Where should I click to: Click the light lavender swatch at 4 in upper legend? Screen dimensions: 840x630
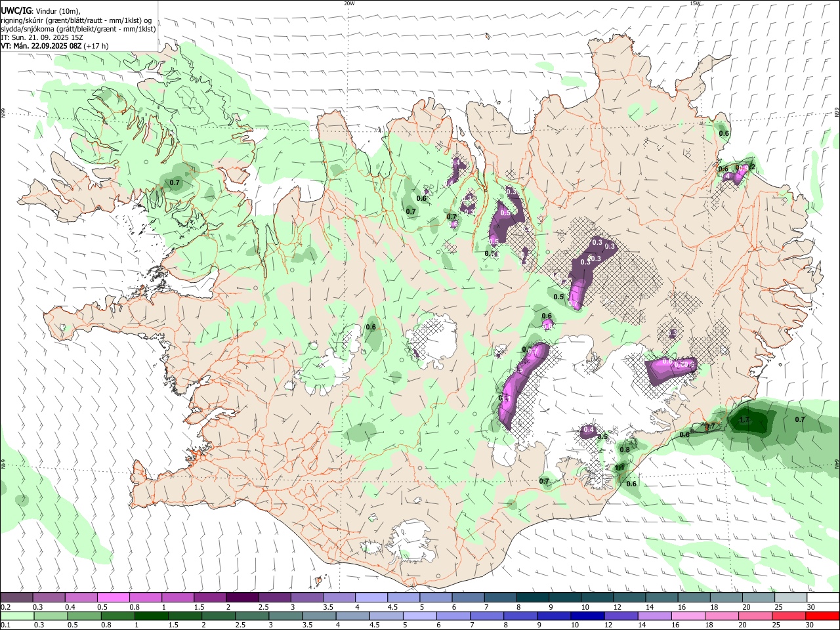pyautogui.click(x=371, y=597)
